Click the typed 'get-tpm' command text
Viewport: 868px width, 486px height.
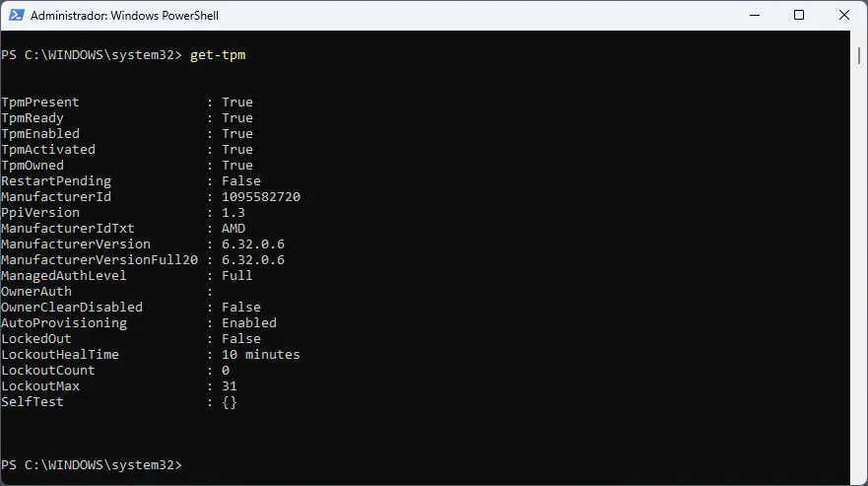218,55
